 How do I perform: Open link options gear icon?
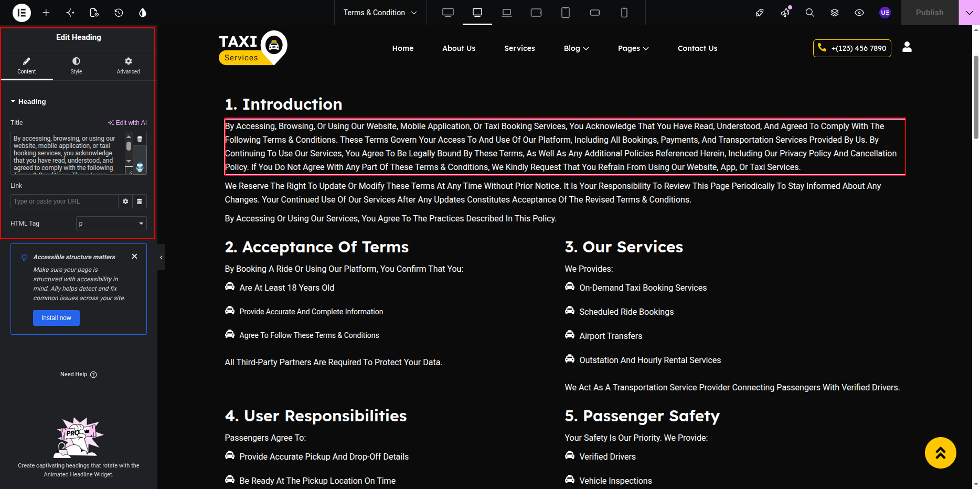click(125, 201)
